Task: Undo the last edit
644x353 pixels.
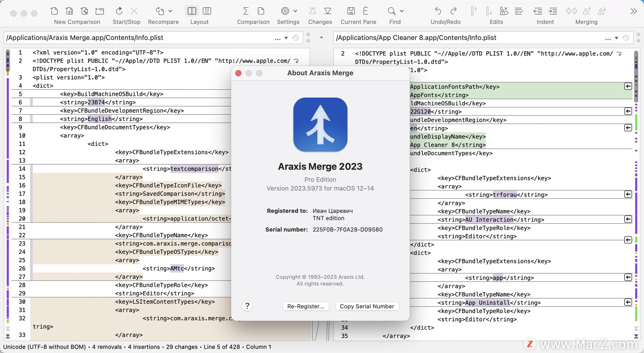Action: point(438,11)
